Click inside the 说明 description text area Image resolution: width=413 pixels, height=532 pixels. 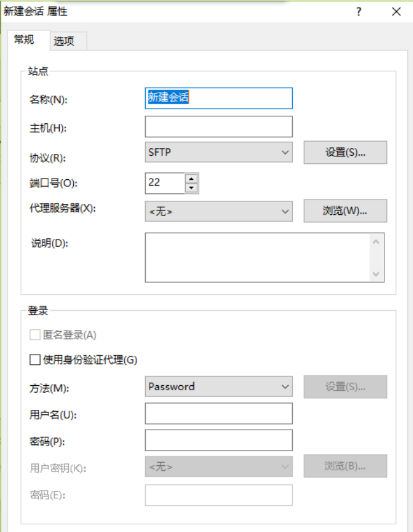258,257
